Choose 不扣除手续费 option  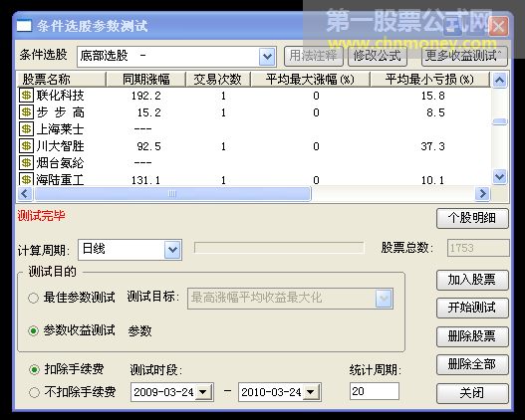34,392
